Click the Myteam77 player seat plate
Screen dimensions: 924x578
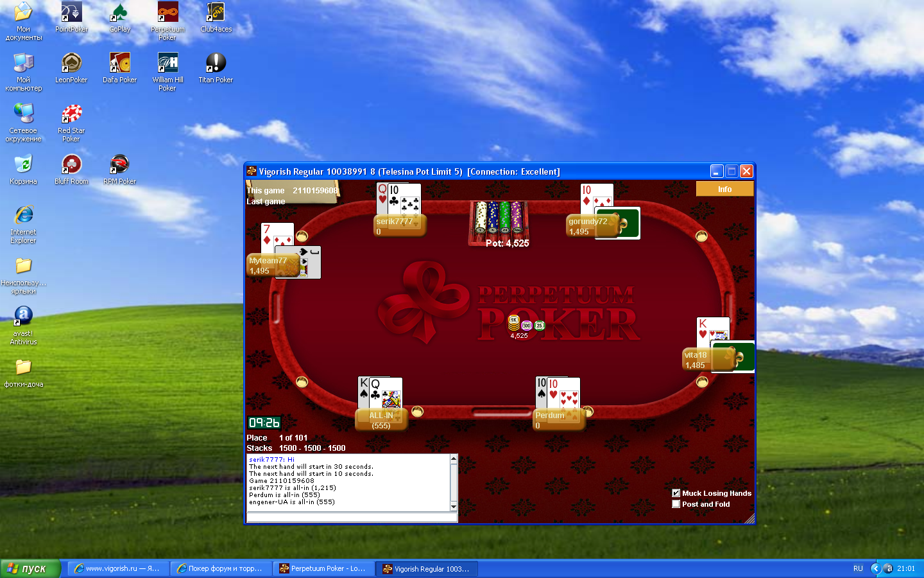click(x=273, y=265)
